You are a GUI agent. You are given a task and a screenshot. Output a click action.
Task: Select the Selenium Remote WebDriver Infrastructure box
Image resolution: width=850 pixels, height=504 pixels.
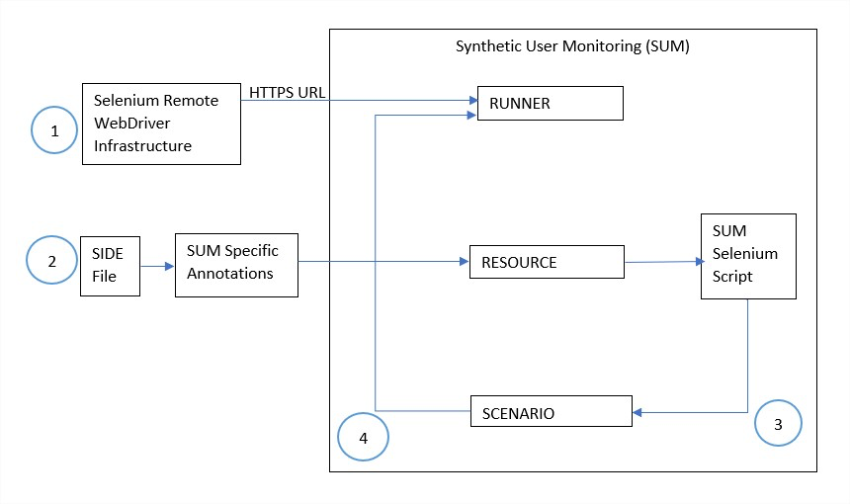pos(161,124)
